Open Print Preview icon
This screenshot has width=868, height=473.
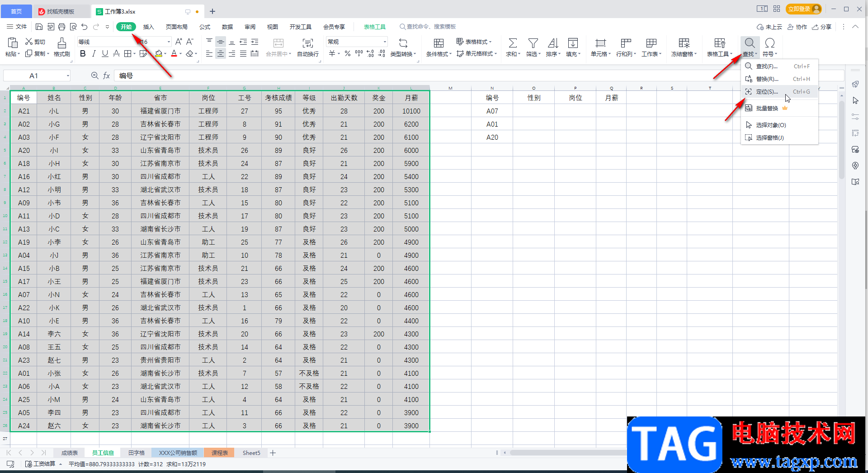(73, 27)
